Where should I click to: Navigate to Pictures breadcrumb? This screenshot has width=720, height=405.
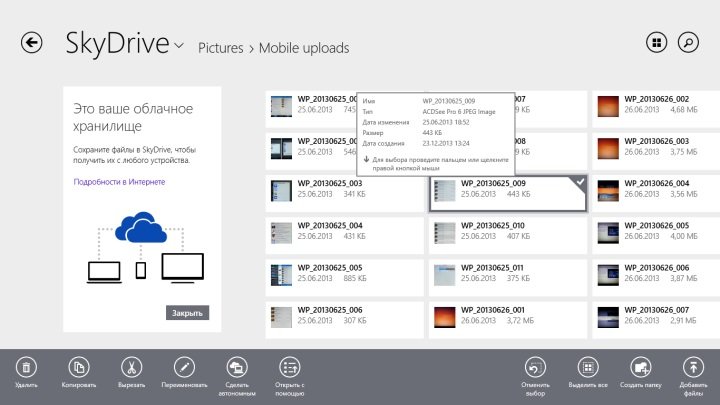tap(220, 48)
